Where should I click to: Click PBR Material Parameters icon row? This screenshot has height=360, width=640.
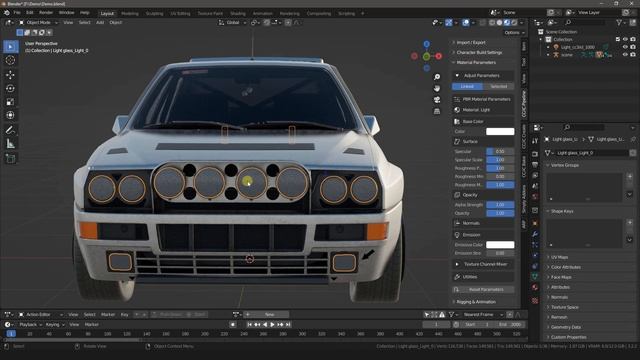(483, 99)
